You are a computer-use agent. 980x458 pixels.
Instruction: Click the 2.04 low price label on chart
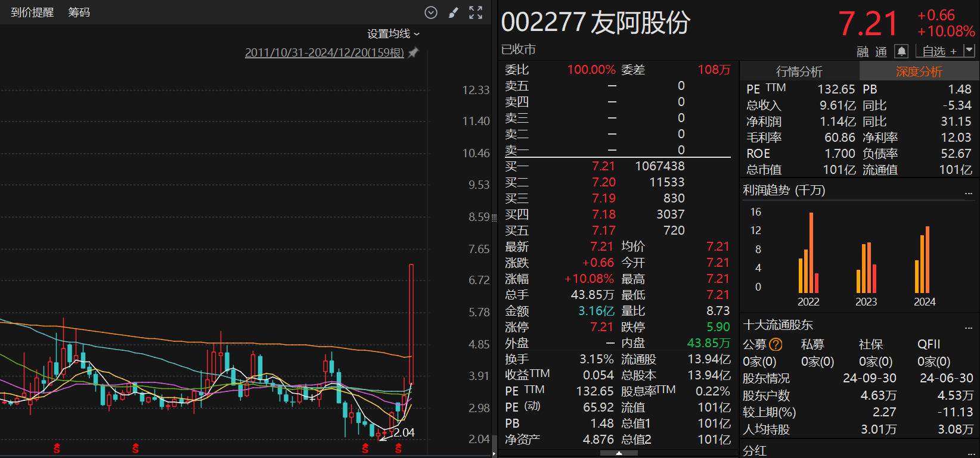[404, 432]
